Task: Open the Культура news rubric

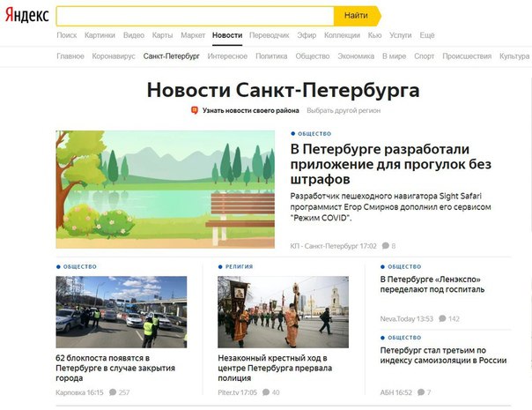Action: (514, 56)
